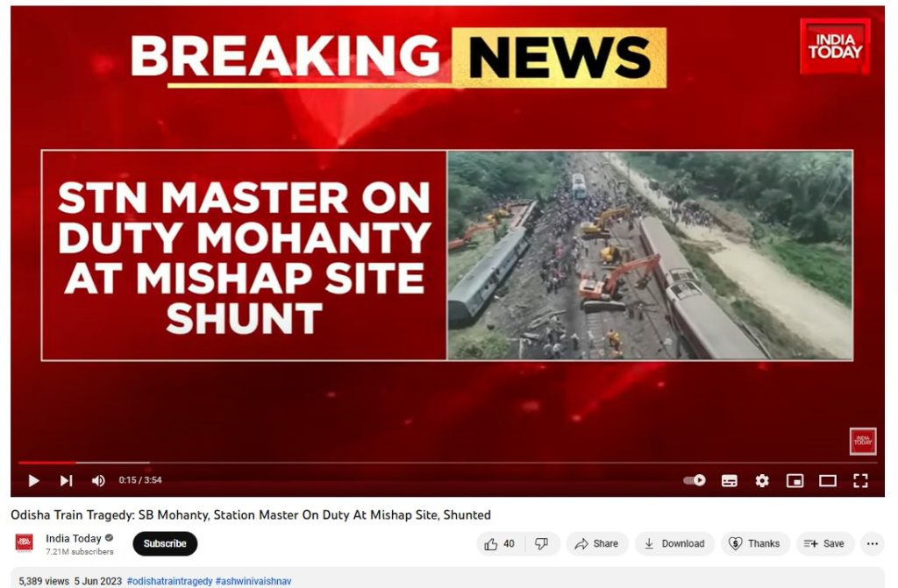Open video settings gear
The height and width of the screenshot is (588, 898).
tap(762, 480)
